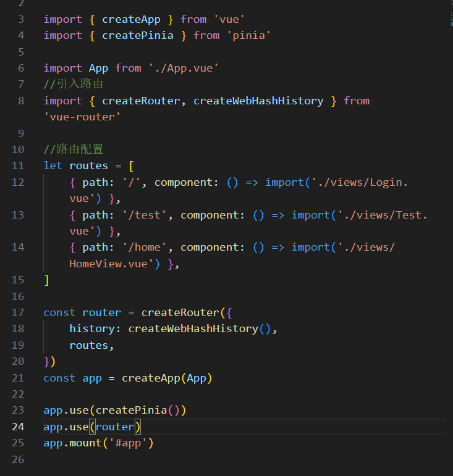Click 'mount' on line 25
The height and width of the screenshot is (476, 453).
coord(86,443)
